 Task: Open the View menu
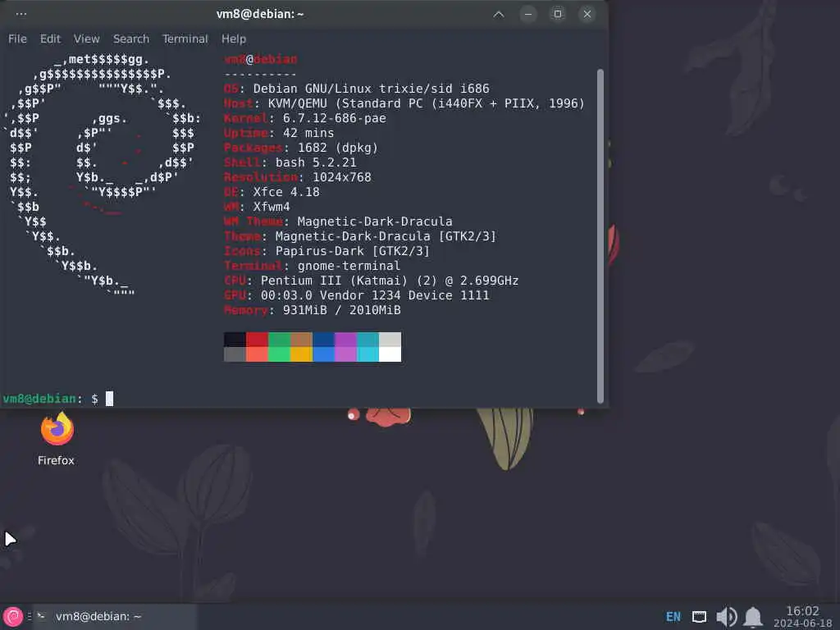(x=86, y=39)
